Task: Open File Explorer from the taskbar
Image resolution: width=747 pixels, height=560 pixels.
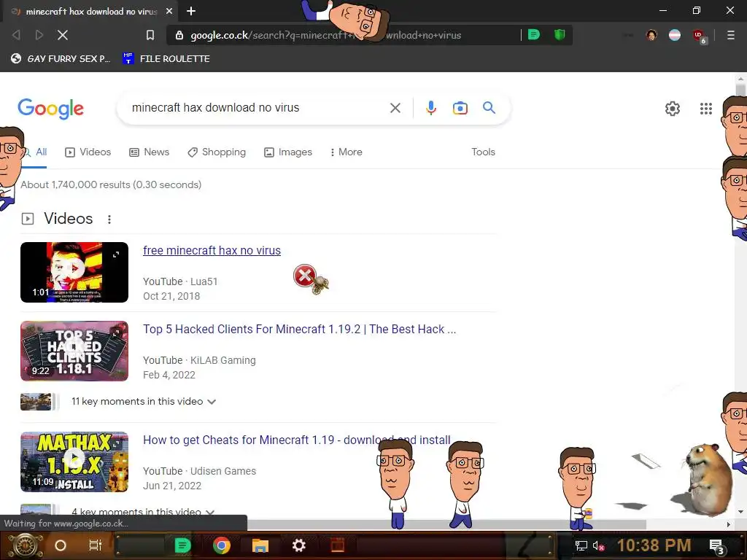Action: coord(260,545)
